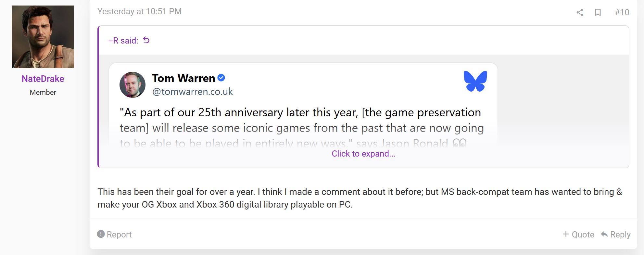
Task: Click the report exclamation icon
Action: (101, 234)
